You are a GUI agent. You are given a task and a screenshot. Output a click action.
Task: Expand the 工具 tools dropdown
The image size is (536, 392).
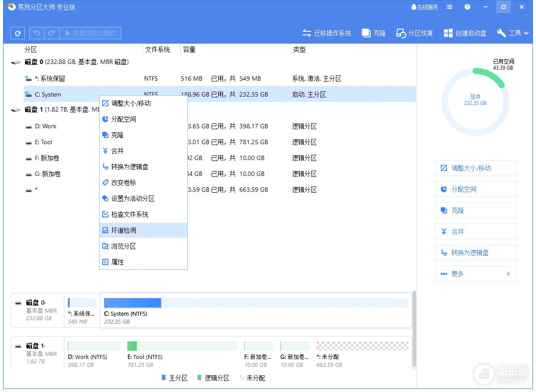point(513,33)
